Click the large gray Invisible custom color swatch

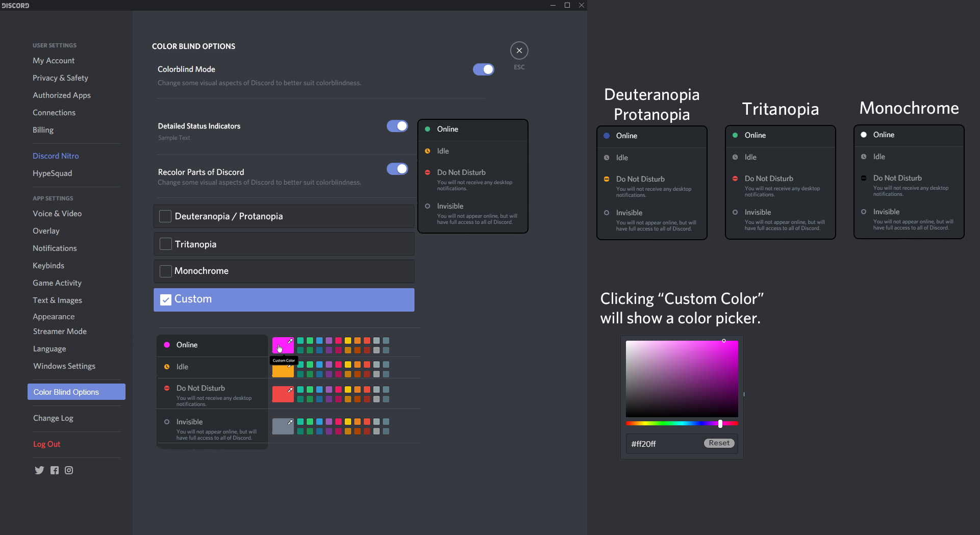point(283,426)
